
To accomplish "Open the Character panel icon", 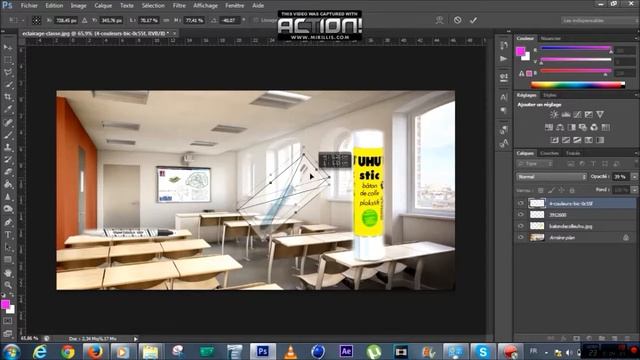I will coord(504,97).
